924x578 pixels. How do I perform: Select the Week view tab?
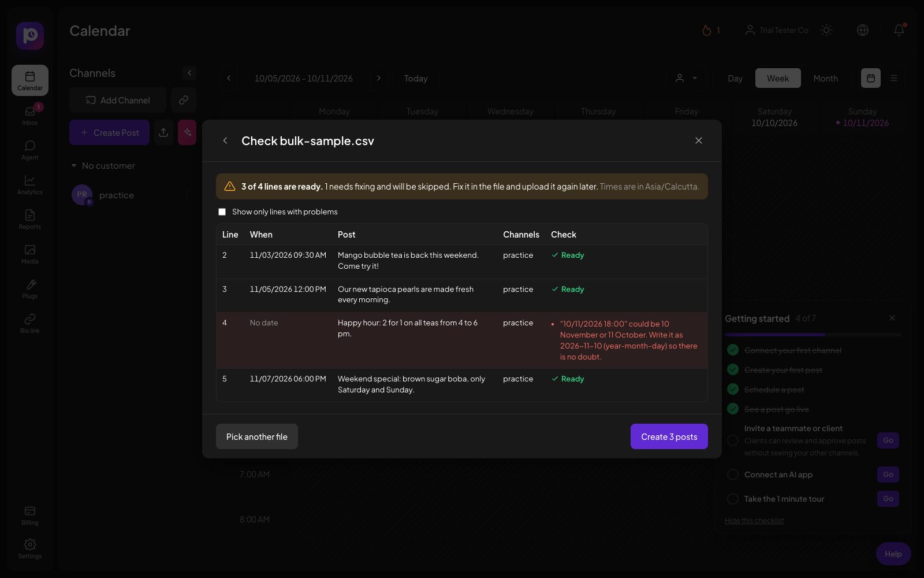coord(778,78)
